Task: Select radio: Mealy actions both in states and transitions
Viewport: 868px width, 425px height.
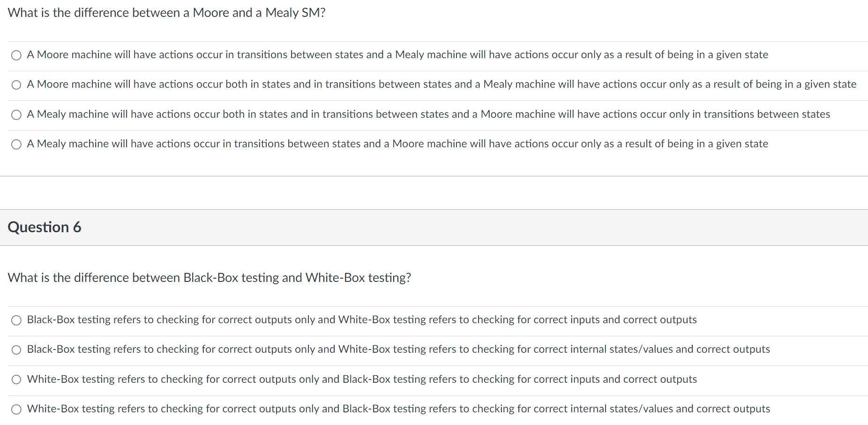Action: (x=16, y=115)
